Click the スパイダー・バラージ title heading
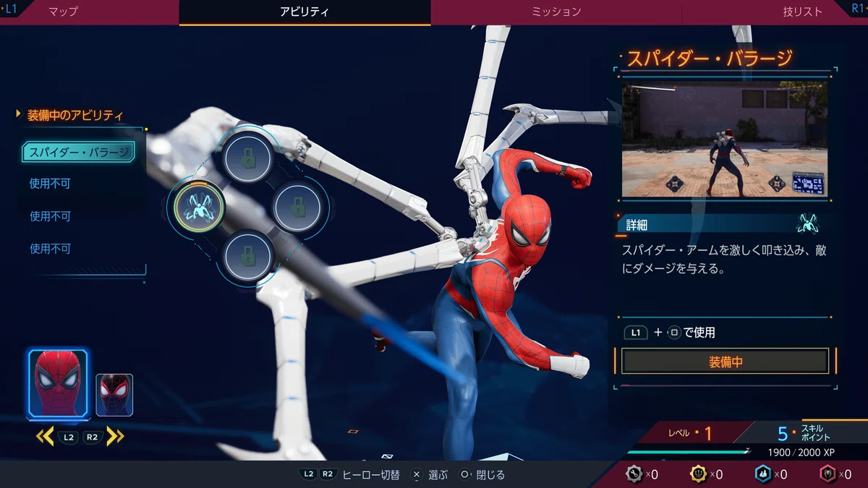The image size is (868, 488). pyautogui.click(x=710, y=59)
